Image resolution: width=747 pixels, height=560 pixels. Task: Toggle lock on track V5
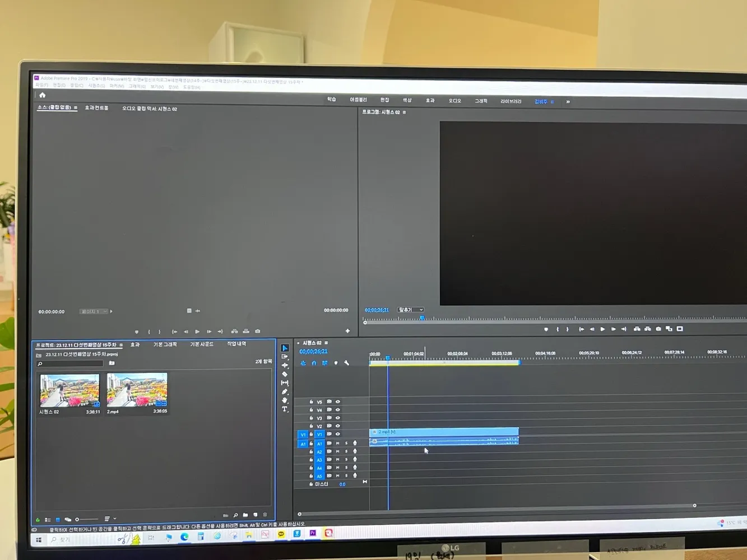(x=311, y=402)
